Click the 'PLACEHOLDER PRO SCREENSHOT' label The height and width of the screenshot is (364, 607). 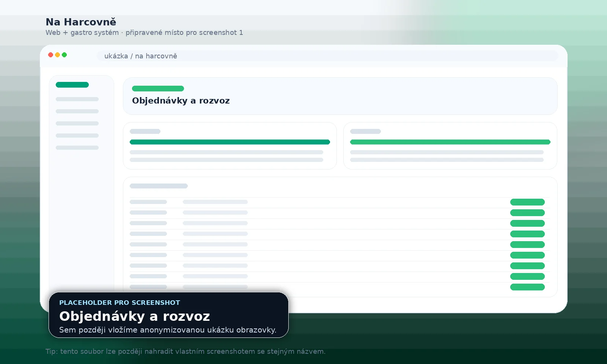point(120,303)
